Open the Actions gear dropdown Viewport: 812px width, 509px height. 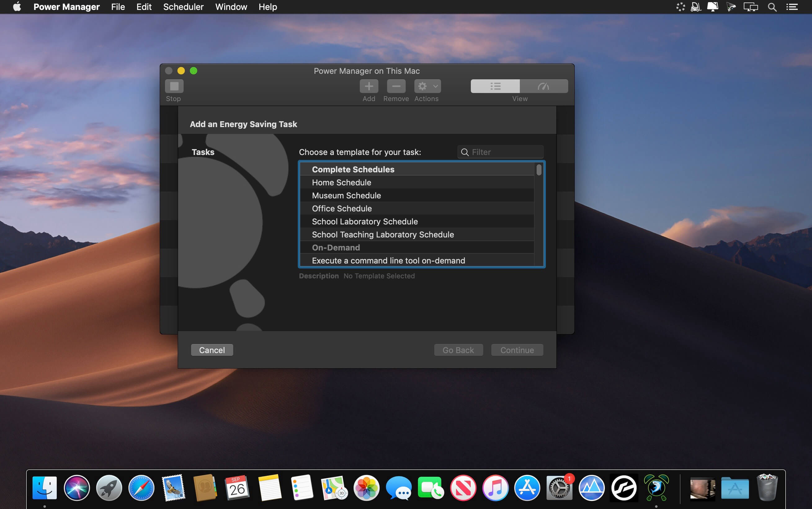(427, 86)
